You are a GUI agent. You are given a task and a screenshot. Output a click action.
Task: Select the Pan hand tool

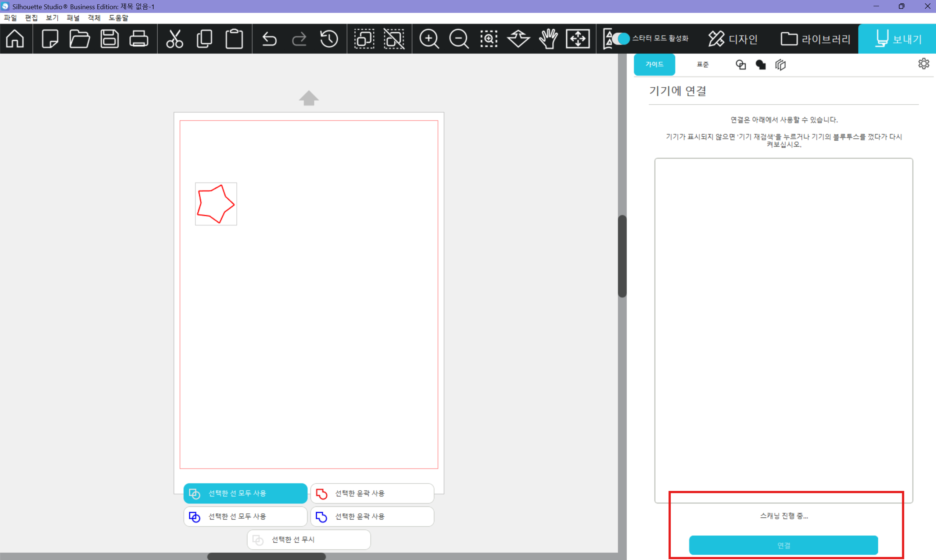point(548,39)
